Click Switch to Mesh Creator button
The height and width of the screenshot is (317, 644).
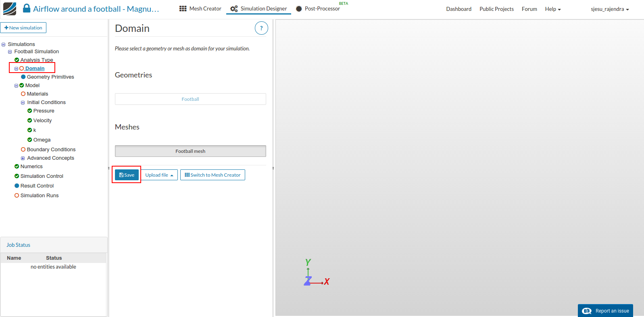213,175
